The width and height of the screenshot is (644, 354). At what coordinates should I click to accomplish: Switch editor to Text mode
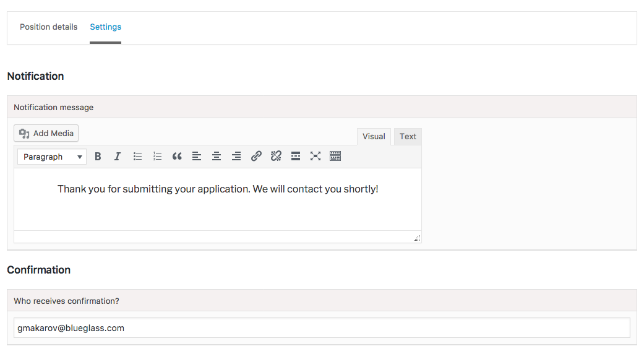408,137
